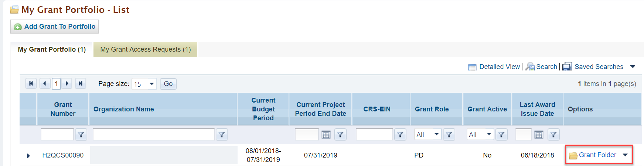The image size is (644, 166).
Task: Expand row H2QCS00090 details
Action: (x=28, y=156)
